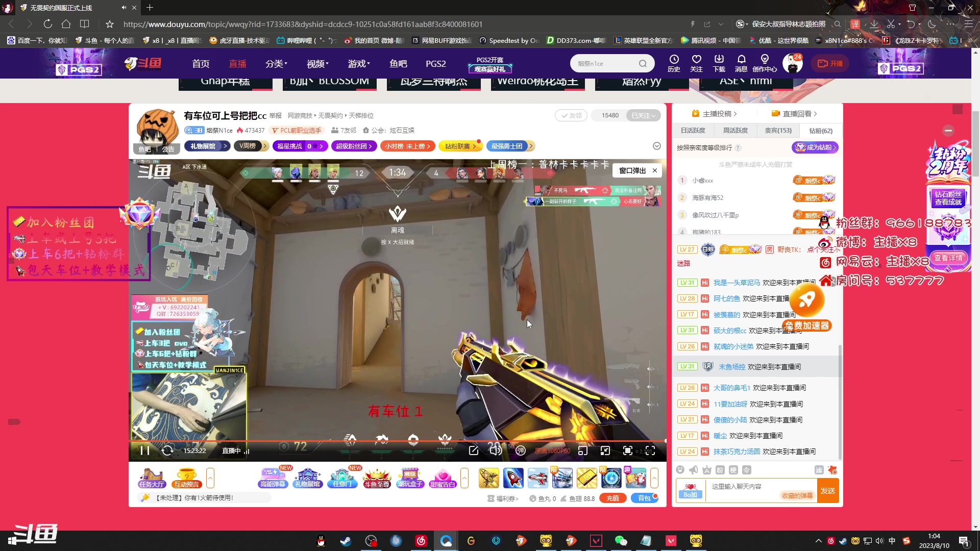
Task: Switch to the 贵宾(153) tab
Action: (x=778, y=131)
